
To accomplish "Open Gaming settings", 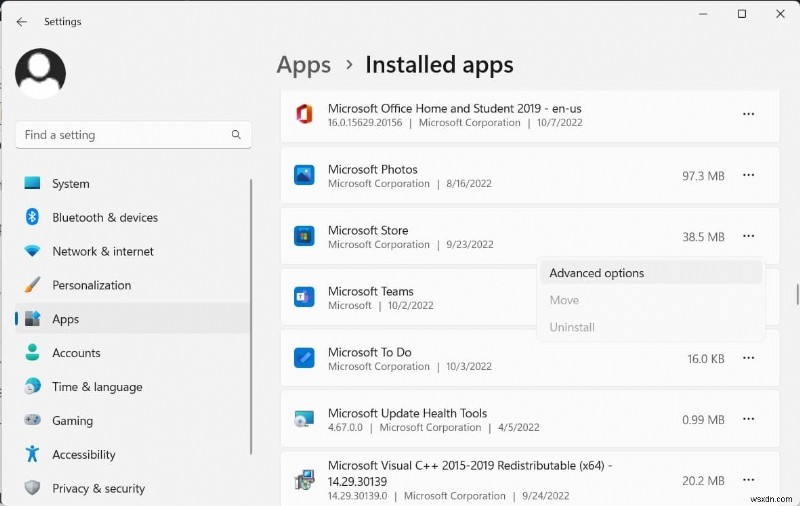I will click(x=133, y=421).
